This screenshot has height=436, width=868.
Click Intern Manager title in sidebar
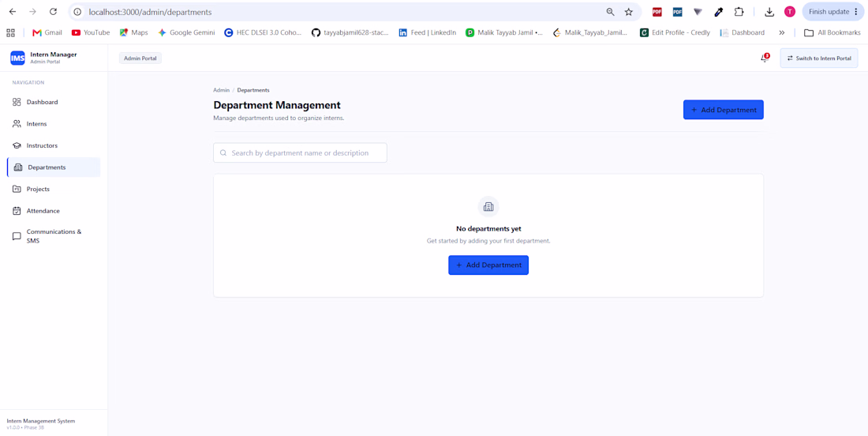coord(54,54)
